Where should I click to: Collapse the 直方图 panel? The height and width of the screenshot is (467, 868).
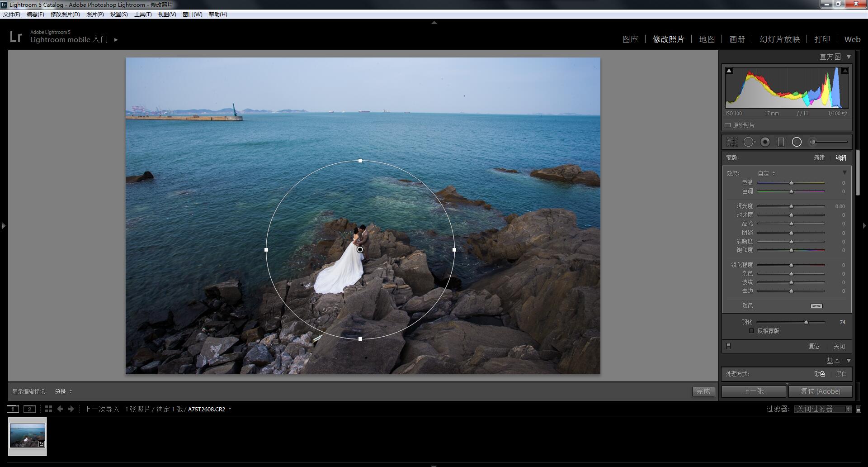click(x=849, y=57)
